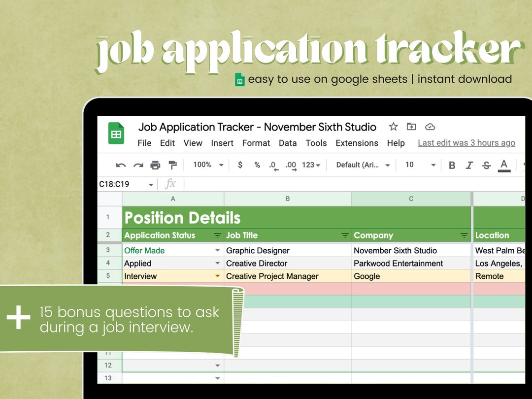Select the row 1 header
Screen dimensions: 532x399
click(x=109, y=217)
